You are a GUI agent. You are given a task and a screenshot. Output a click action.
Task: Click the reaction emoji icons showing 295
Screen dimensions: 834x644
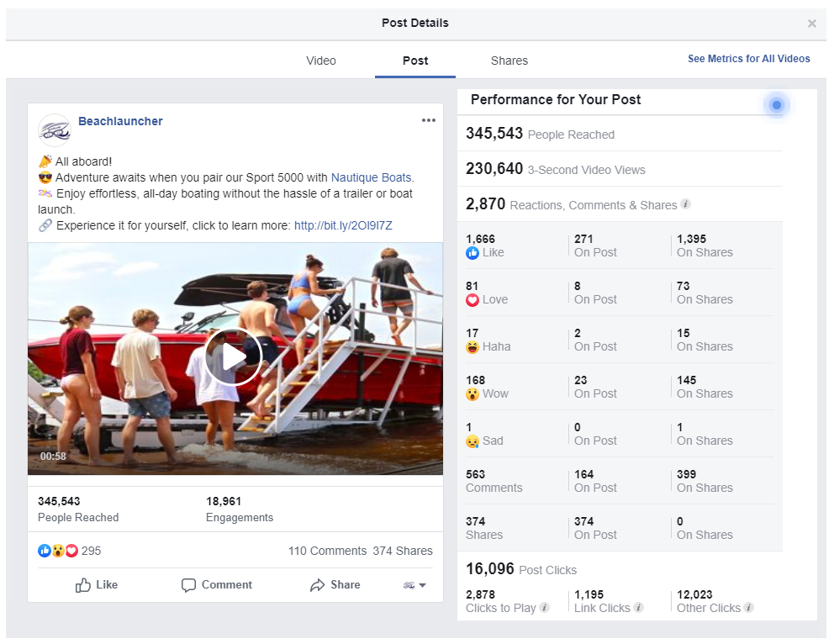(x=58, y=551)
